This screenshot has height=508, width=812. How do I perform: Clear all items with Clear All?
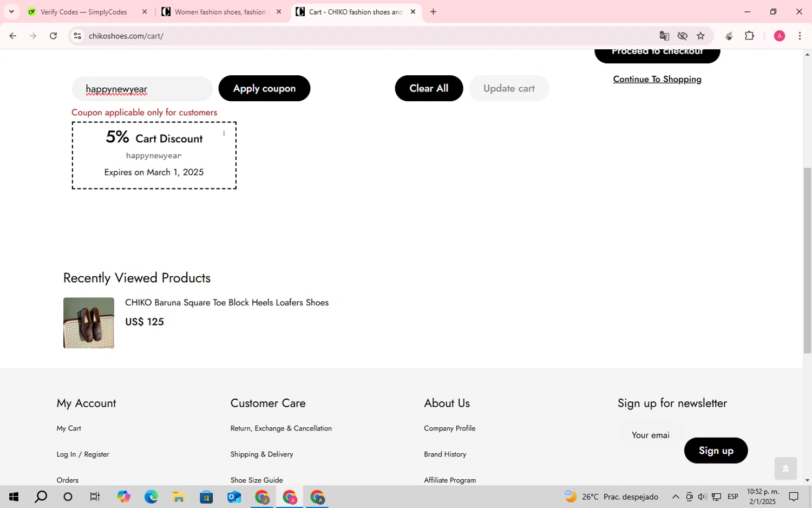click(x=429, y=88)
